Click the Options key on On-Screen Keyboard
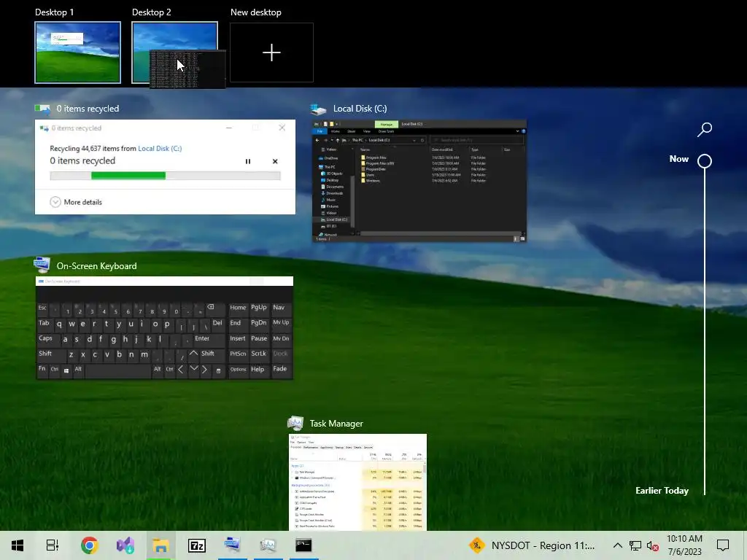 (238, 370)
